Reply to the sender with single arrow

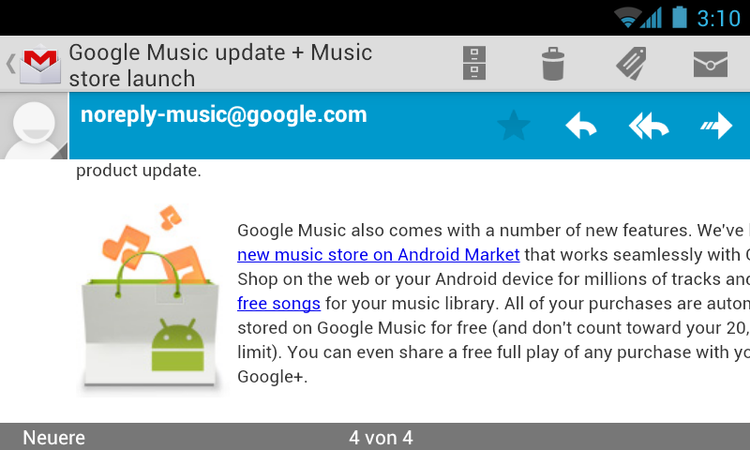pos(581,126)
